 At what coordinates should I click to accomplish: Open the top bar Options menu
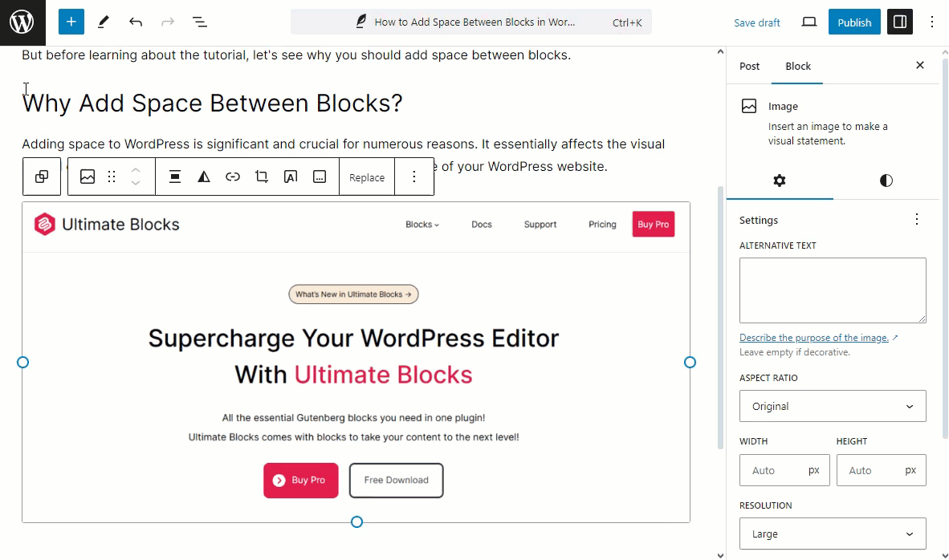(x=932, y=22)
